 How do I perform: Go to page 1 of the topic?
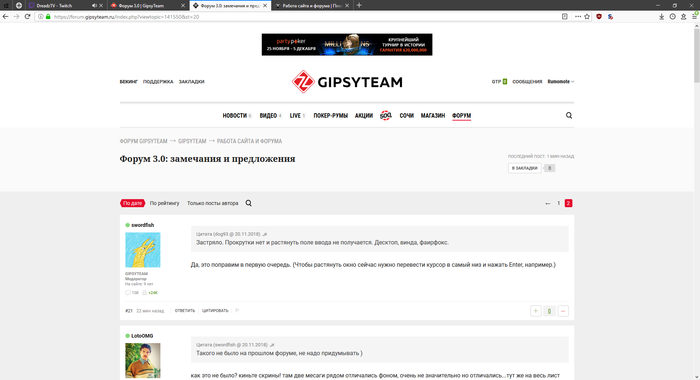(x=558, y=203)
